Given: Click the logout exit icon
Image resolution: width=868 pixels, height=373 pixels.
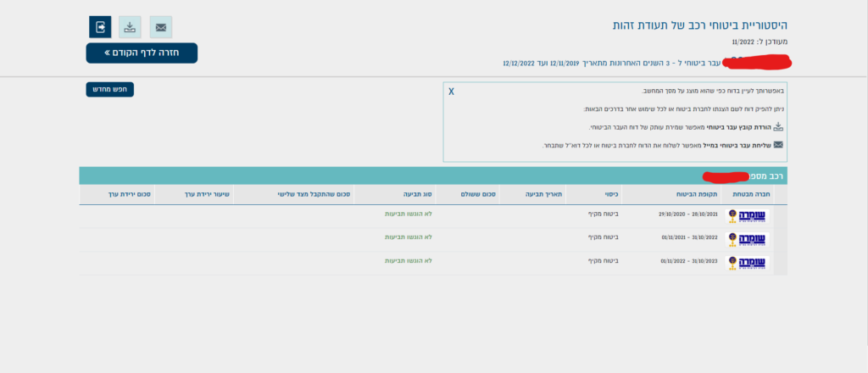Looking at the screenshot, I should coord(99,27).
